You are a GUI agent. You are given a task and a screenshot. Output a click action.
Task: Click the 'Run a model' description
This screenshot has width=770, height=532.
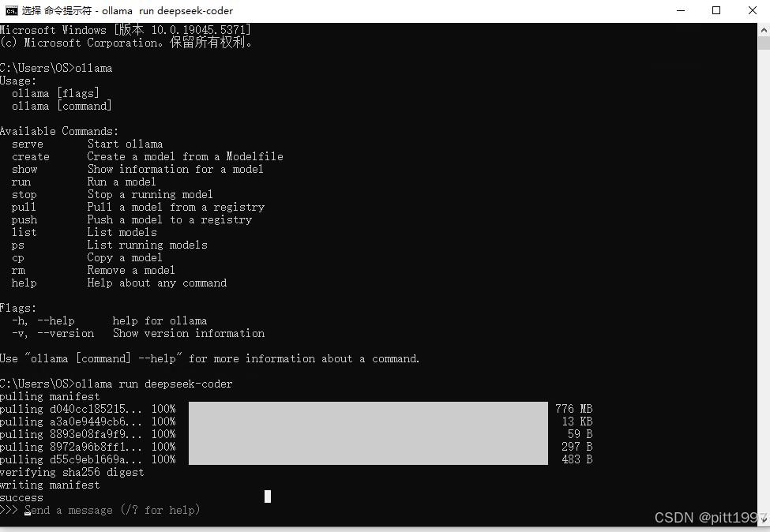(x=122, y=182)
